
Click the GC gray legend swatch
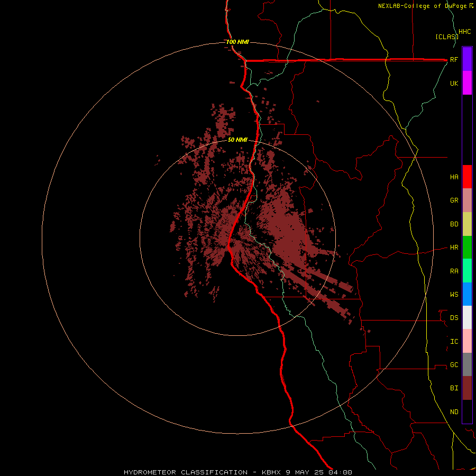[467, 364]
